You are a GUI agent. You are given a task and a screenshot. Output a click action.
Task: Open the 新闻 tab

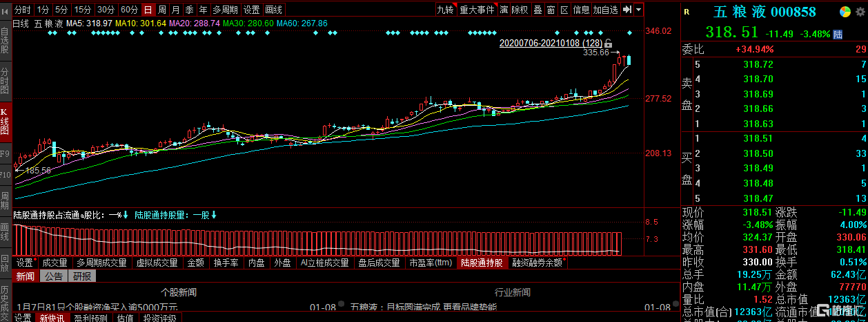[26, 276]
